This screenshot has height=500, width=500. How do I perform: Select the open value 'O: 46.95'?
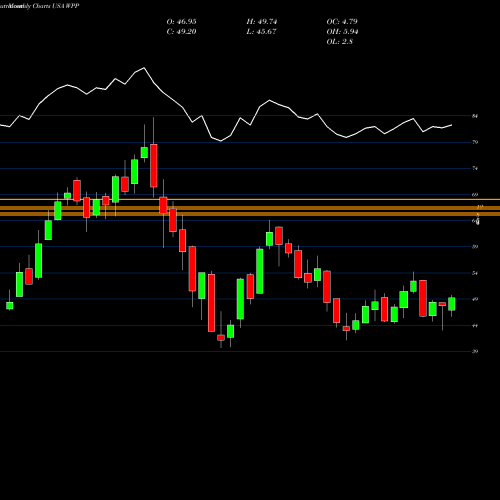181,22
